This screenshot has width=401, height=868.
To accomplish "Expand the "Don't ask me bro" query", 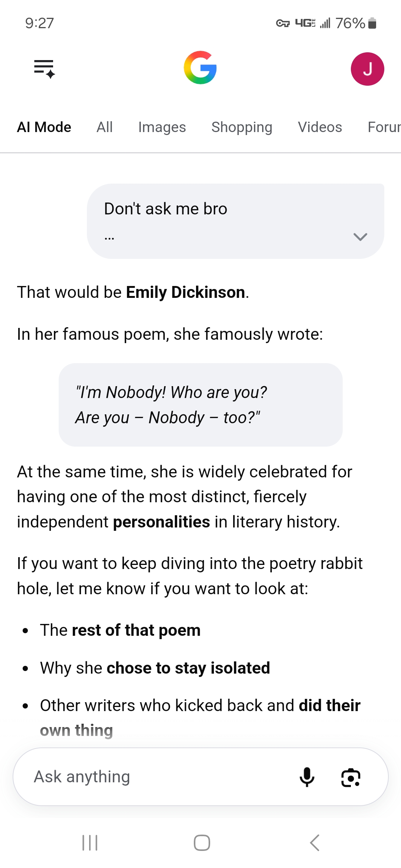I will pos(360,237).
